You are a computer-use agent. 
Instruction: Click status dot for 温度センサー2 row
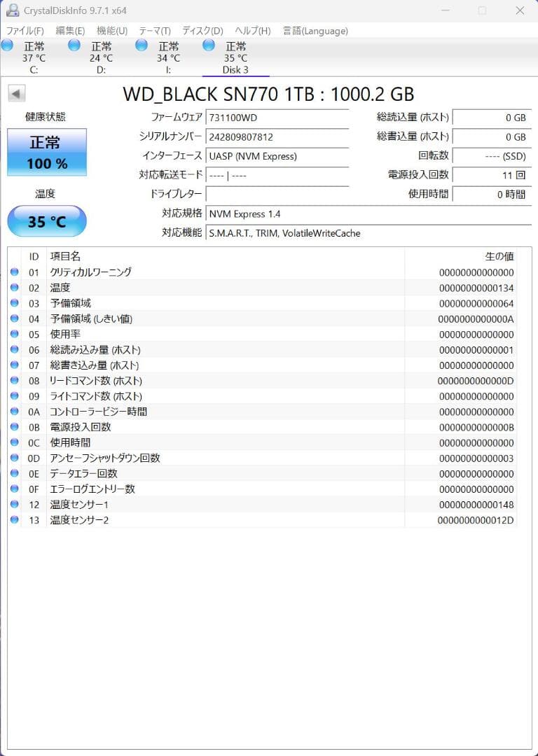click(15, 519)
